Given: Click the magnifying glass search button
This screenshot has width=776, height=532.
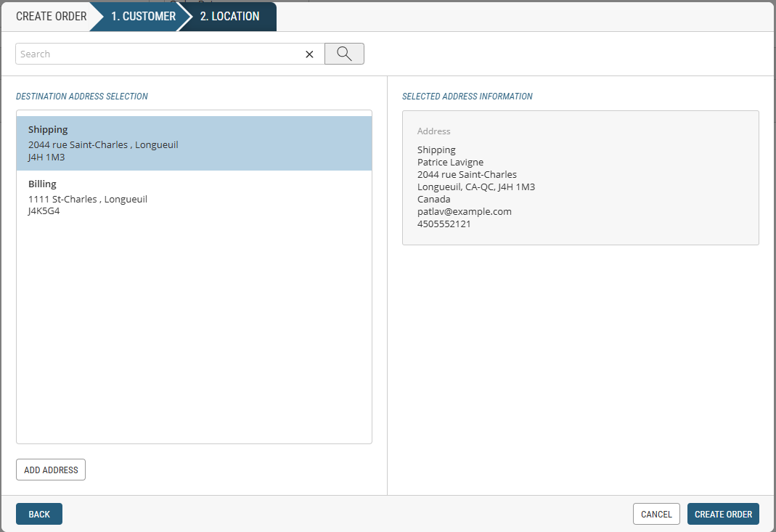Looking at the screenshot, I should pyautogui.click(x=344, y=54).
